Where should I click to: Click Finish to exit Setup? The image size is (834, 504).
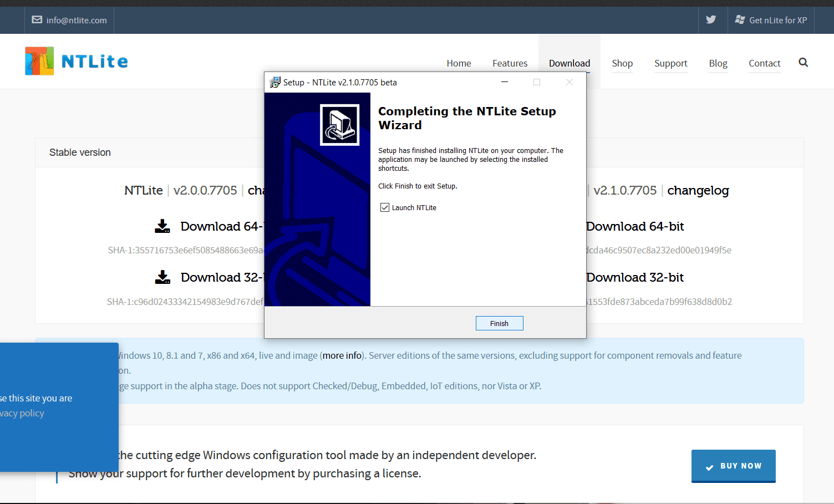pyautogui.click(x=499, y=323)
